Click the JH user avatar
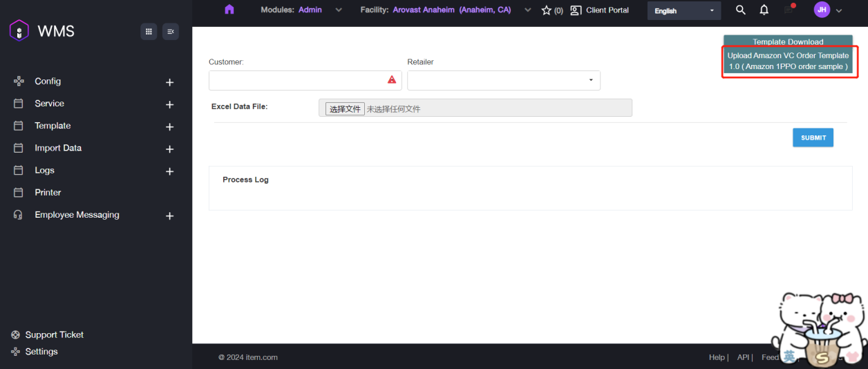The height and width of the screenshot is (369, 868). point(822,10)
